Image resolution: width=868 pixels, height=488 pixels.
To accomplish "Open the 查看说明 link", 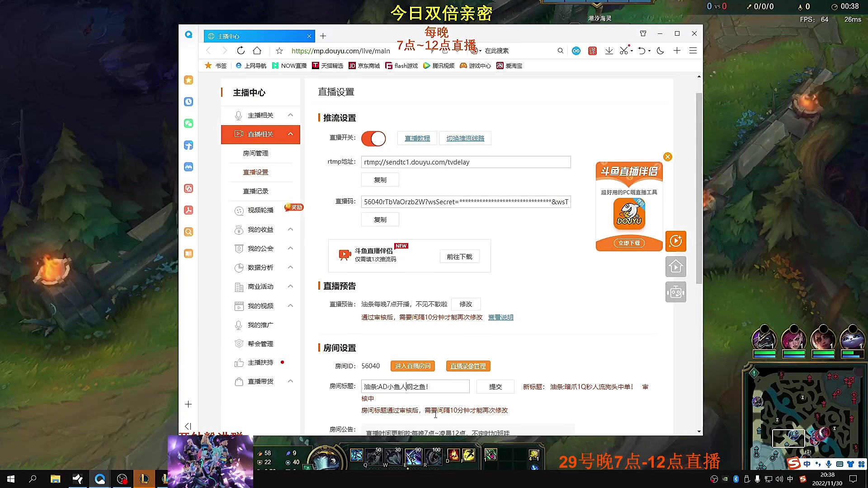I will 500,317.
